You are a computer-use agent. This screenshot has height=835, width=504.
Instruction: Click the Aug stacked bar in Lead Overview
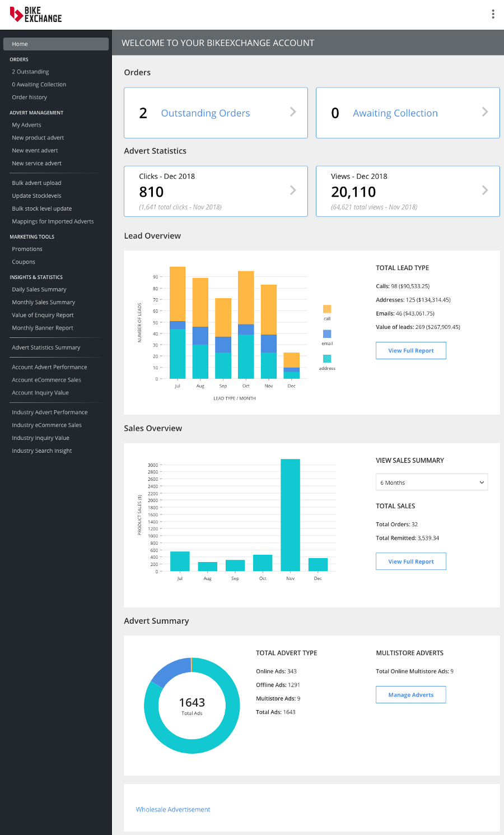200,328
